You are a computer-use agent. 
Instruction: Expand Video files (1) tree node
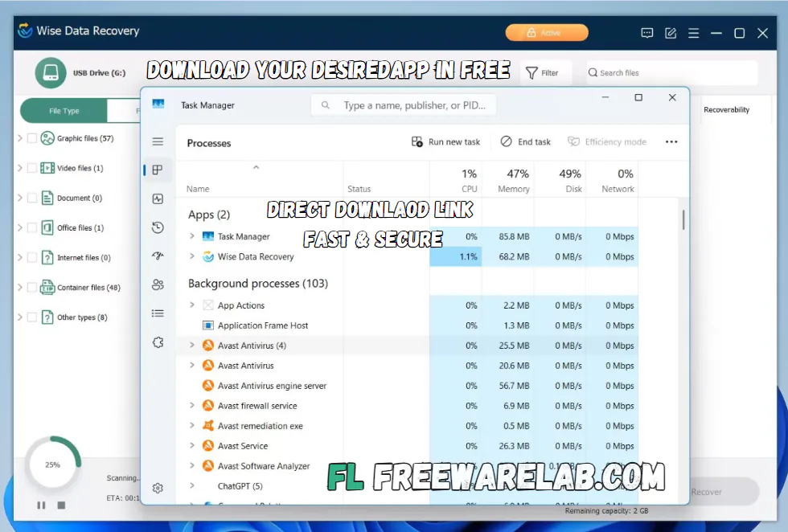coord(20,168)
